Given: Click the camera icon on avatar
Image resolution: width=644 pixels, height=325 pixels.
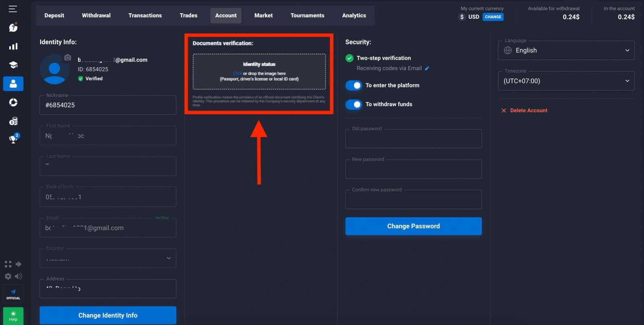Looking at the screenshot, I should tap(68, 58).
